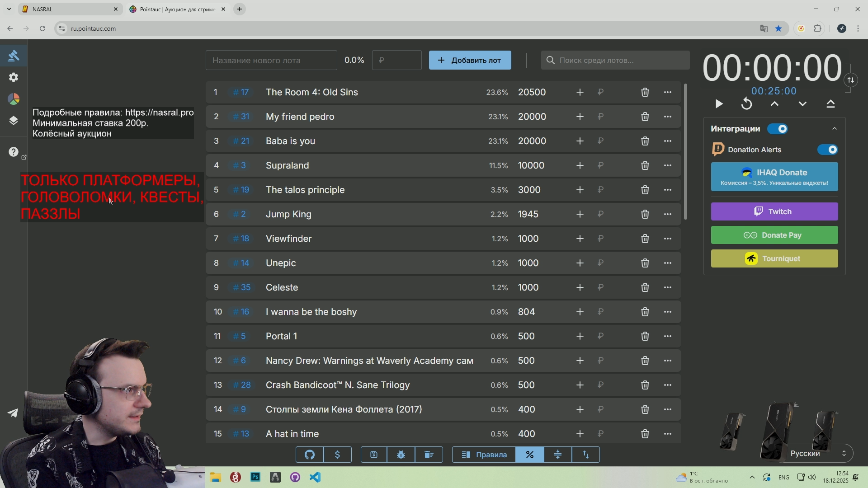Toggle the Интеграции switch

pyautogui.click(x=778, y=129)
